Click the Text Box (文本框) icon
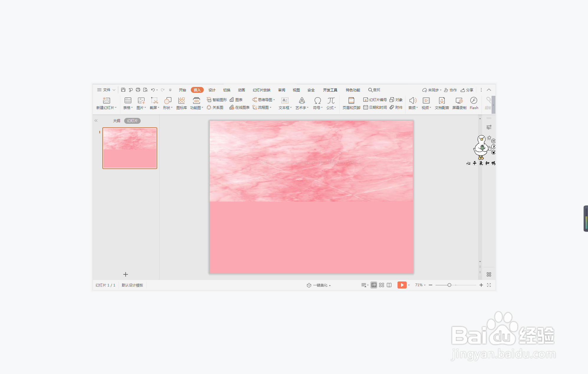The image size is (588, 374). click(x=285, y=100)
